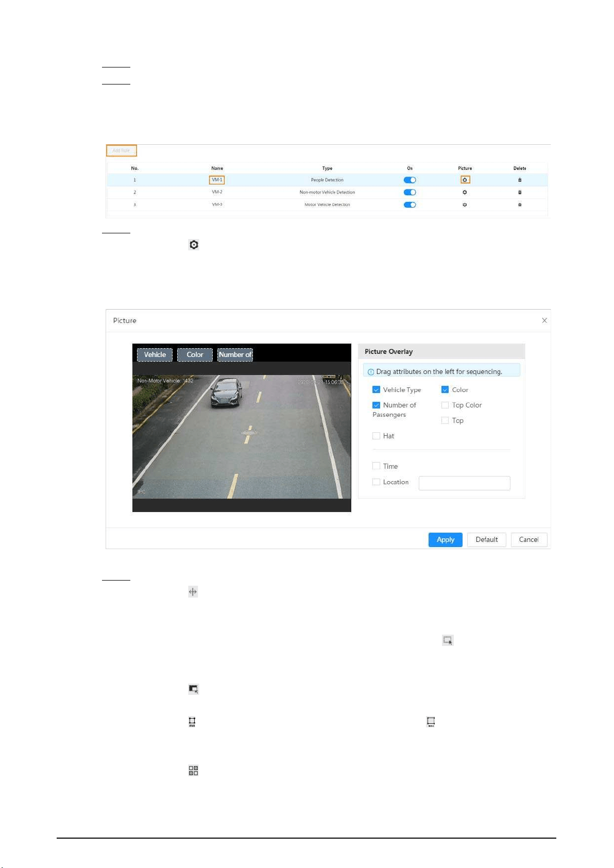
Task: Click the road preview image
Action: (242, 436)
